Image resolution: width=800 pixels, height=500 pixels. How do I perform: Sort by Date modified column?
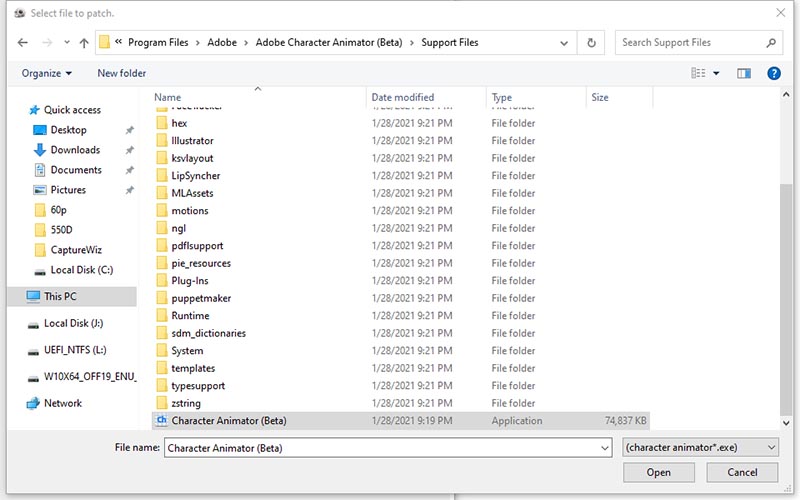[x=403, y=97]
